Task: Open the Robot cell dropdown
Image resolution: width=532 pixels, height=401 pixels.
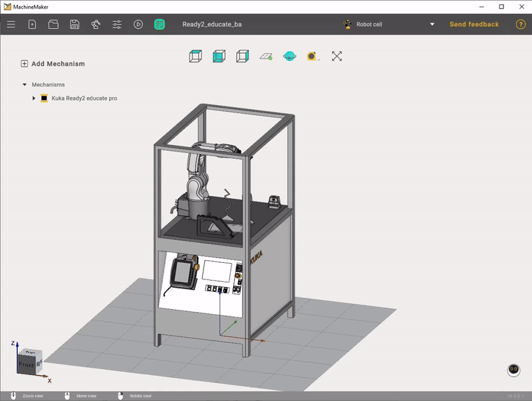Action: pyautogui.click(x=432, y=24)
